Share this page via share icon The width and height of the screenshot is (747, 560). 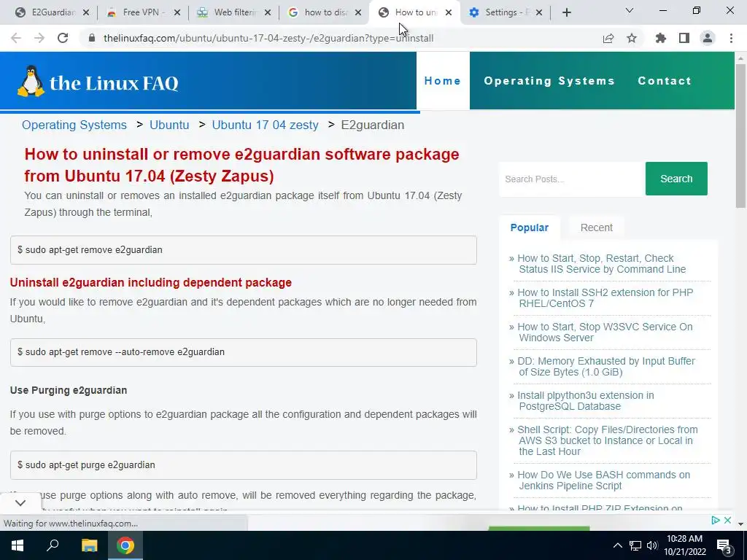[608, 38]
